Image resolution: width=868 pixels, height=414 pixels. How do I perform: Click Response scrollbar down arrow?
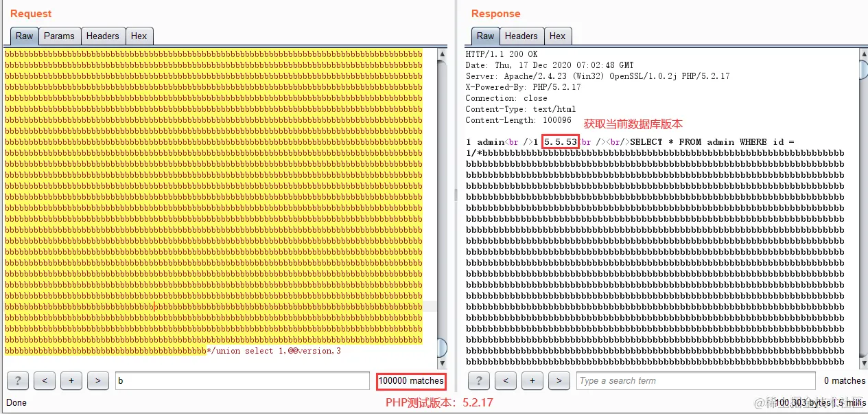click(863, 363)
